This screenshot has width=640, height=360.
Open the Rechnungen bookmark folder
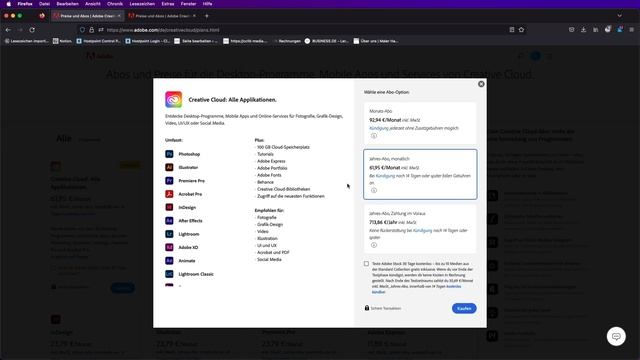tap(287, 41)
